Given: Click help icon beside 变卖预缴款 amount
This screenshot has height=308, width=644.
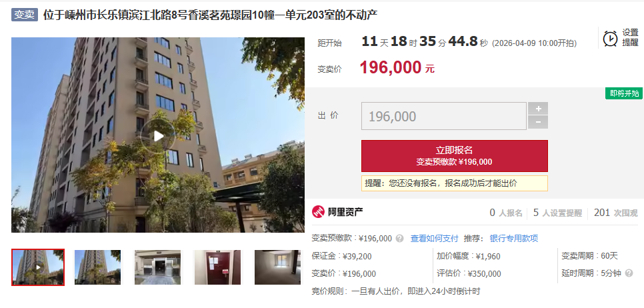Looking at the screenshot, I should coord(399,239).
